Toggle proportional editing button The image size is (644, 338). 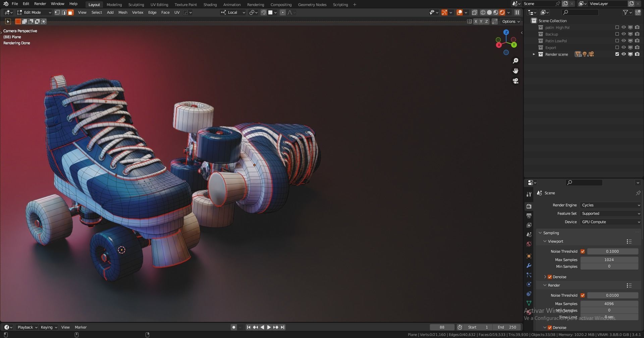(283, 12)
